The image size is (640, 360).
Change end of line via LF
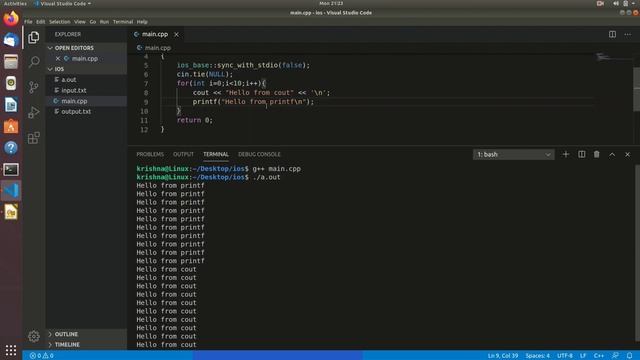583,356
